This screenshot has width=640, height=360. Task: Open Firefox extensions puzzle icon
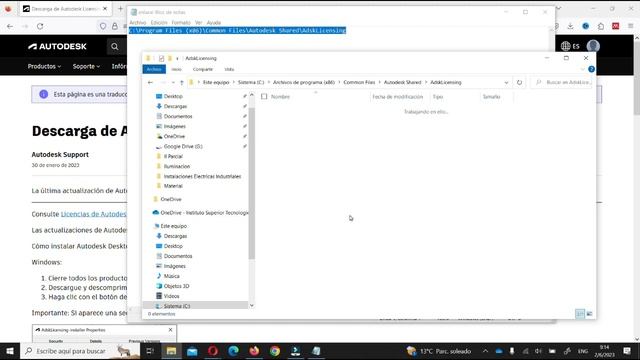click(601, 26)
